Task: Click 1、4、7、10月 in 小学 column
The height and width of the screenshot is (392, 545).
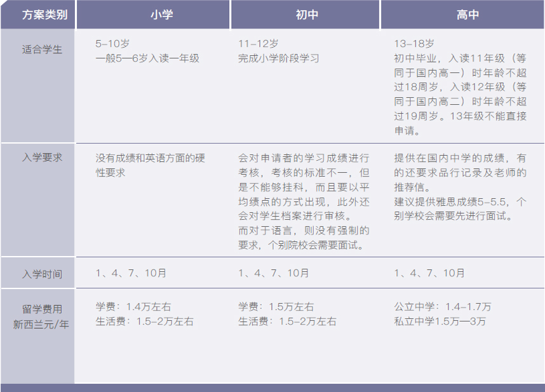Action: coord(131,273)
